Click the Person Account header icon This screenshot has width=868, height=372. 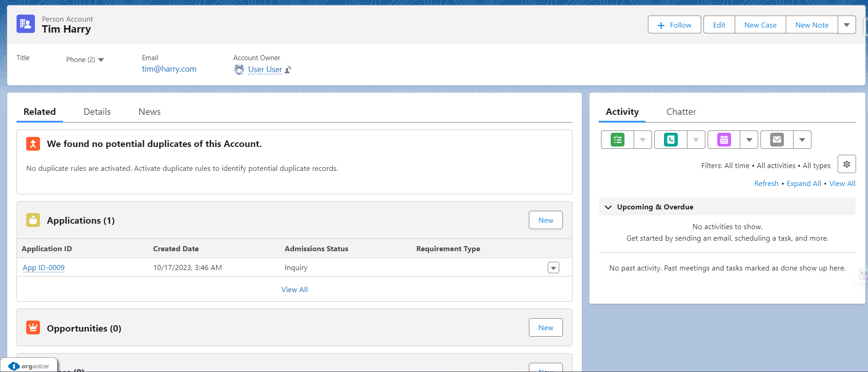[26, 24]
